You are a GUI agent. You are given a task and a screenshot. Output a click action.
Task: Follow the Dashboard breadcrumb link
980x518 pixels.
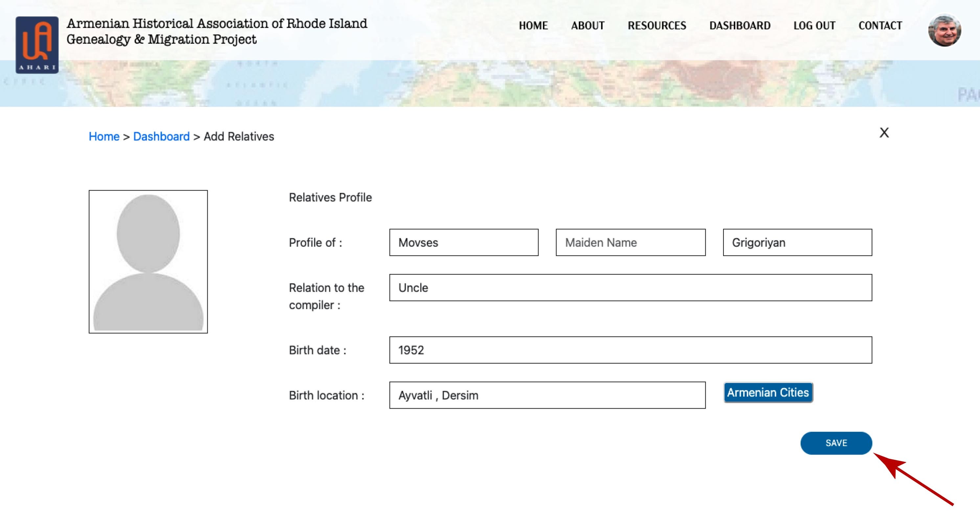tap(161, 137)
